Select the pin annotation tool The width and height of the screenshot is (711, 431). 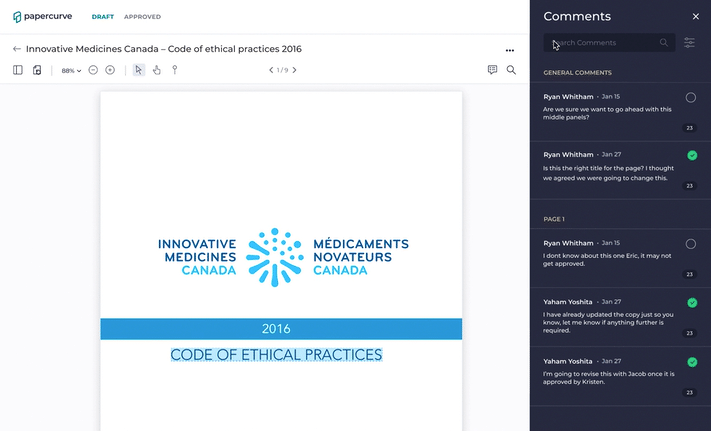tap(175, 70)
